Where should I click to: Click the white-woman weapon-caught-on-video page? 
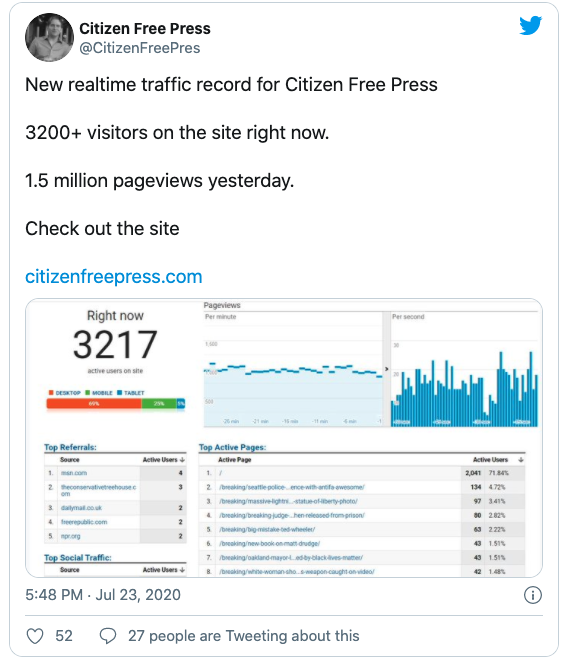pyautogui.click(x=296, y=572)
